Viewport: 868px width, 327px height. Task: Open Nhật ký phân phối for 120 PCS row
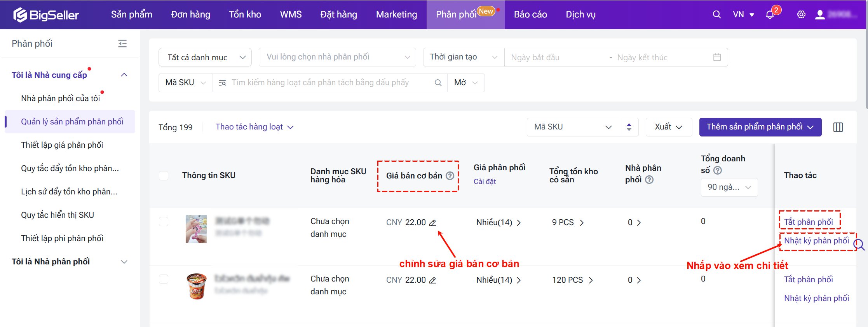(x=816, y=298)
